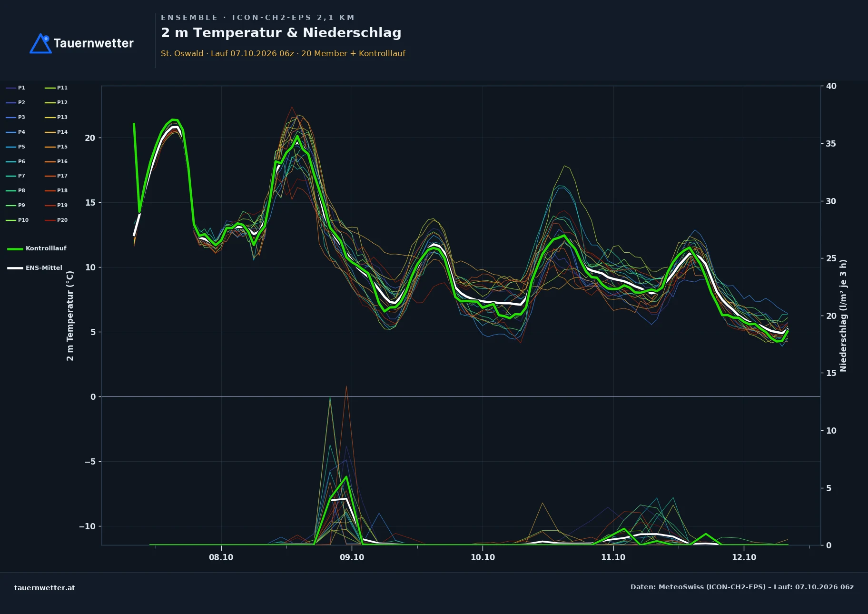Viewport: 868px width, 614px height.
Task: Select the P14 legend entry
Action: coord(56,132)
